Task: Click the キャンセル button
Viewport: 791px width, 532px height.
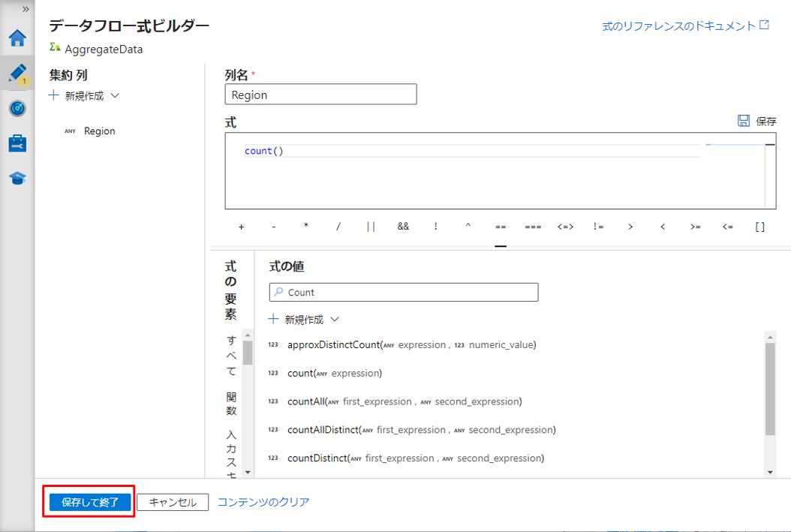Action: (173, 502)
